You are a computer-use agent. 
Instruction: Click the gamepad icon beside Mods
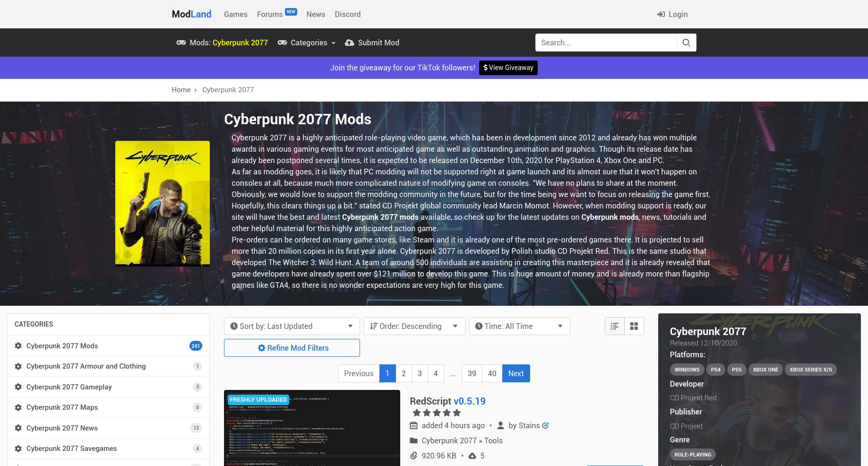click(x=181, y=43)
